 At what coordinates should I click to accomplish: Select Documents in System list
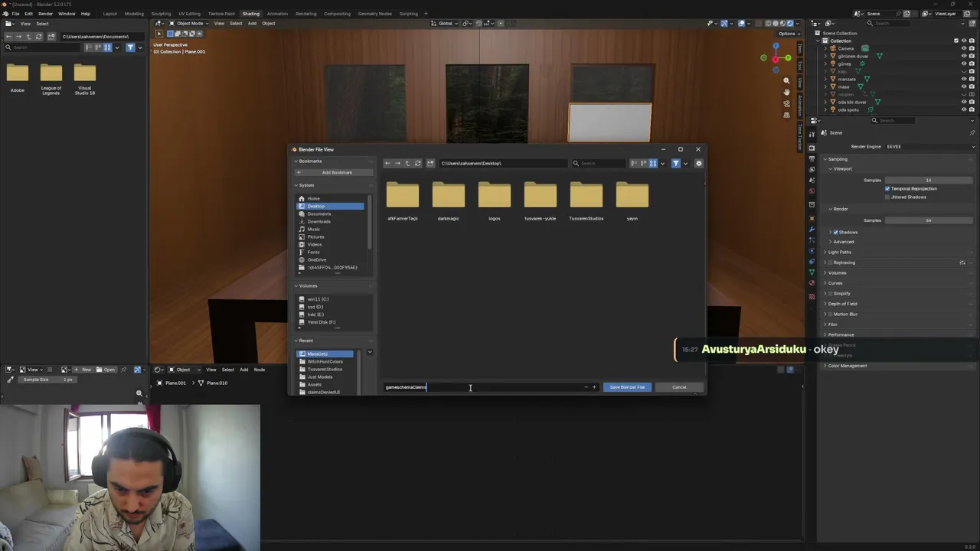[331, 214]
